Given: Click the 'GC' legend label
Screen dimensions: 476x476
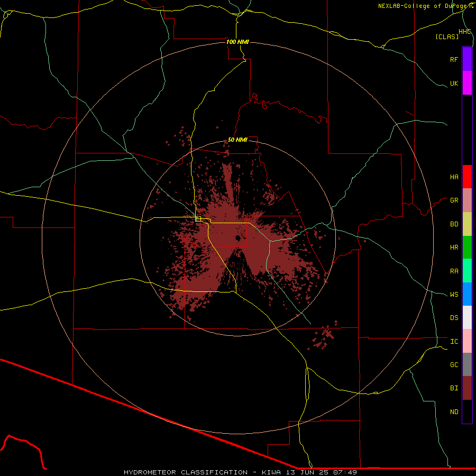Looking at the screenshot, I should 454,364.
